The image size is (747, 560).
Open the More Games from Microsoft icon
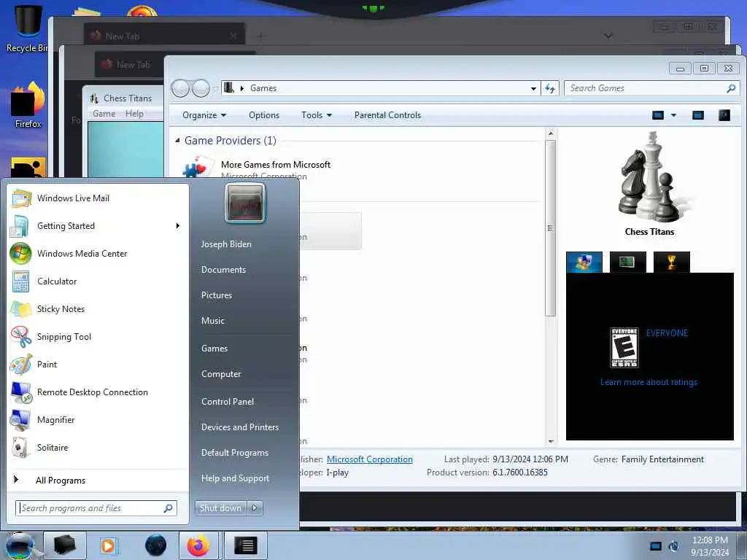point(197,167)
